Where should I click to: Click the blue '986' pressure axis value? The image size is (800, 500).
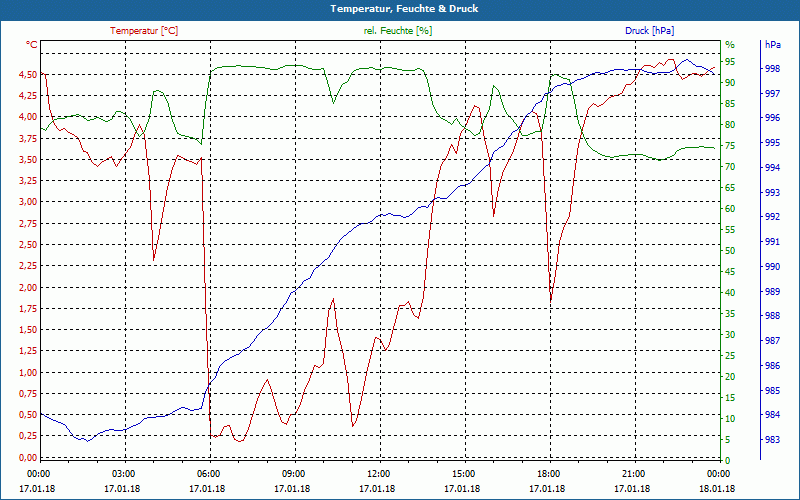pyautogui.click(x=772, y=366)
